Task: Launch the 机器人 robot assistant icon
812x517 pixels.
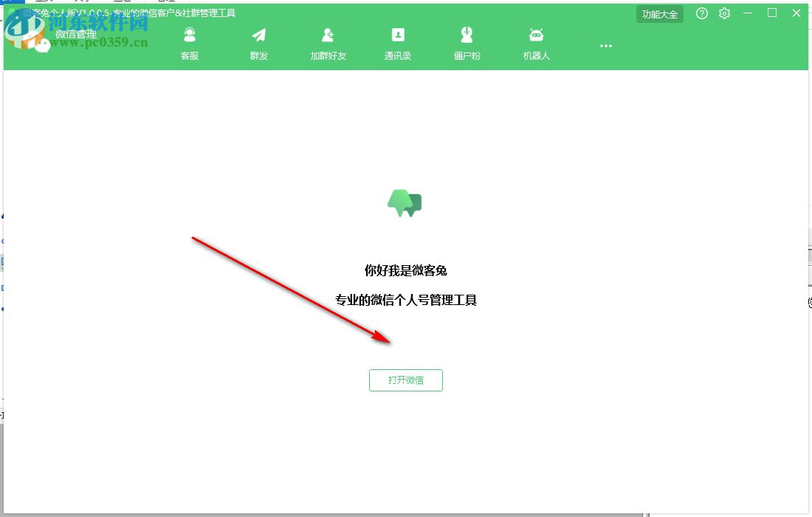Action: click(x=536, y=34)
